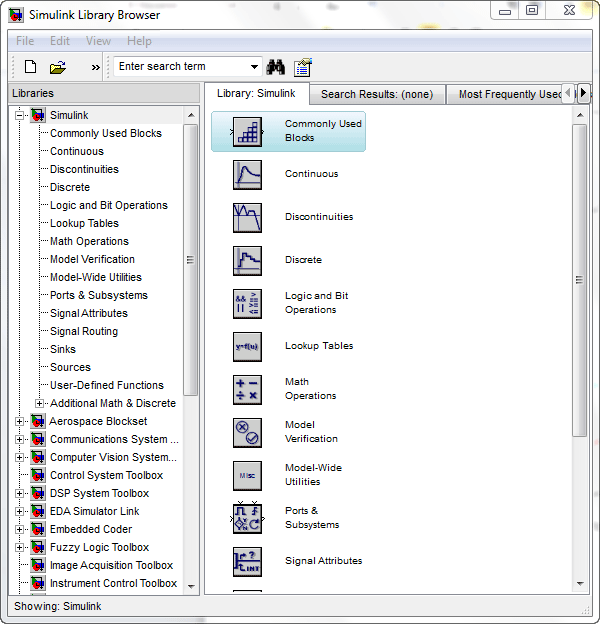The width and height of the screenshot is (600, 624).
Task: Collapse the Simulink tree node
Action: pyautogui.click(x=20, y=115)
